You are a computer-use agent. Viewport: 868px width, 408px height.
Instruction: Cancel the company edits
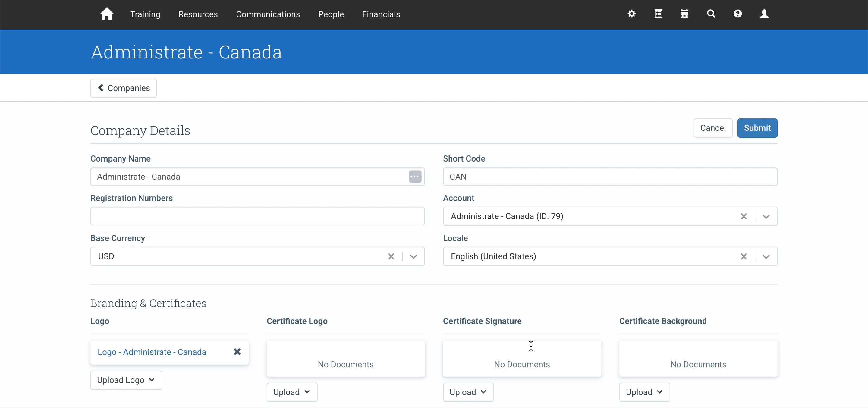coord(713,128)
